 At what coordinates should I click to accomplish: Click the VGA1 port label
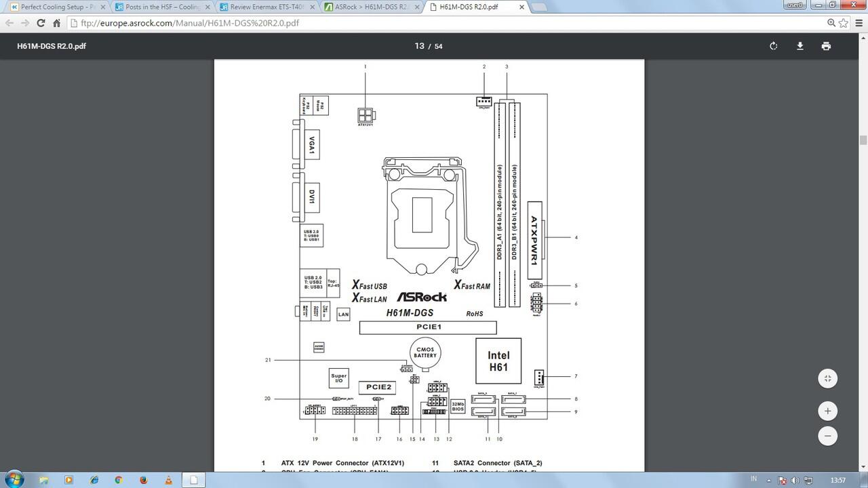pyautogui.click(x=312, y=145)
